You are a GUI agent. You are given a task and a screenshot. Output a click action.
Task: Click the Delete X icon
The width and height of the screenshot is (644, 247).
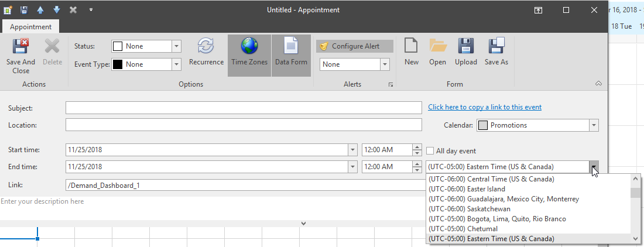click(x=52, y=46)
